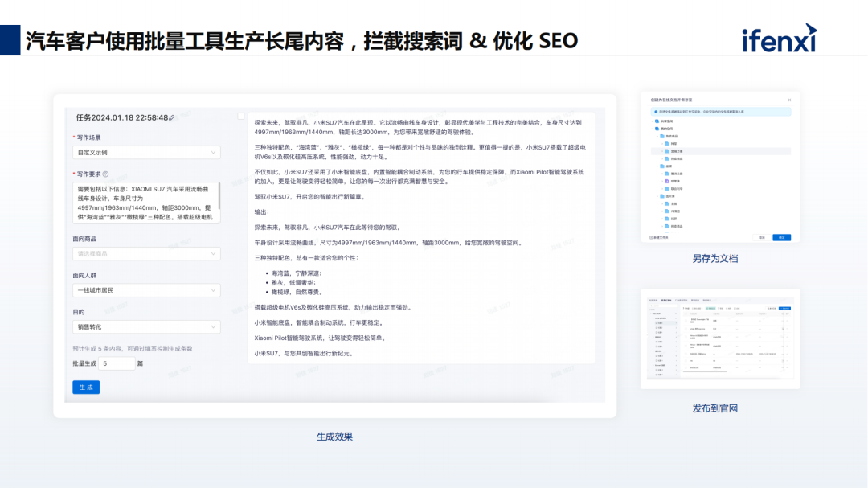
Task: Click the white cancel button in save dialog
Action: [762, 238]
